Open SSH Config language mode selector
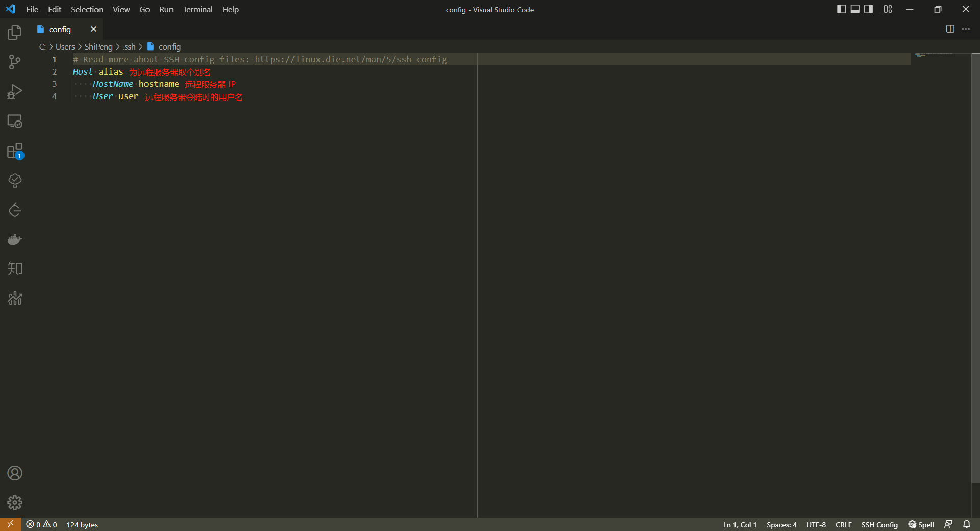The image size is (980, 531). [x=879, y=525]
